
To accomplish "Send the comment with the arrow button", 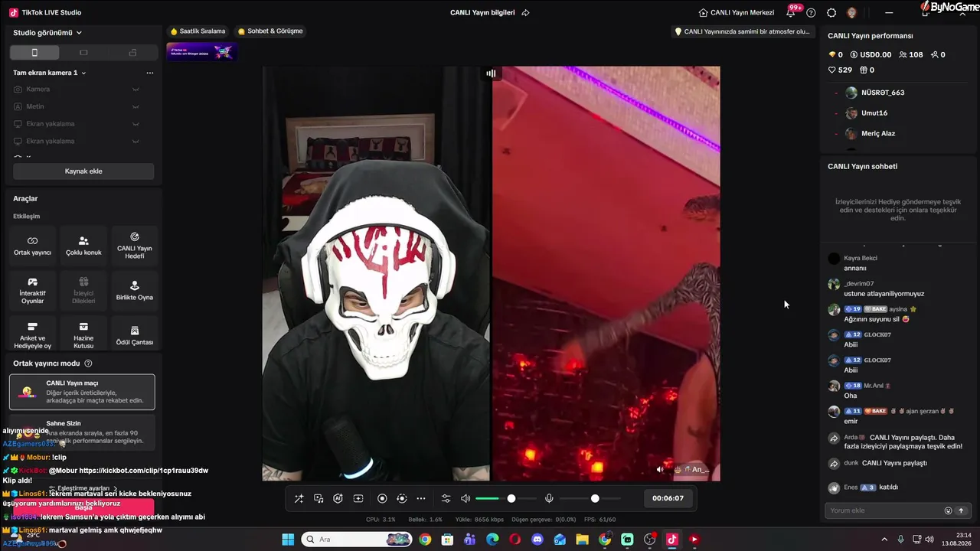I will tap(961, 510).
